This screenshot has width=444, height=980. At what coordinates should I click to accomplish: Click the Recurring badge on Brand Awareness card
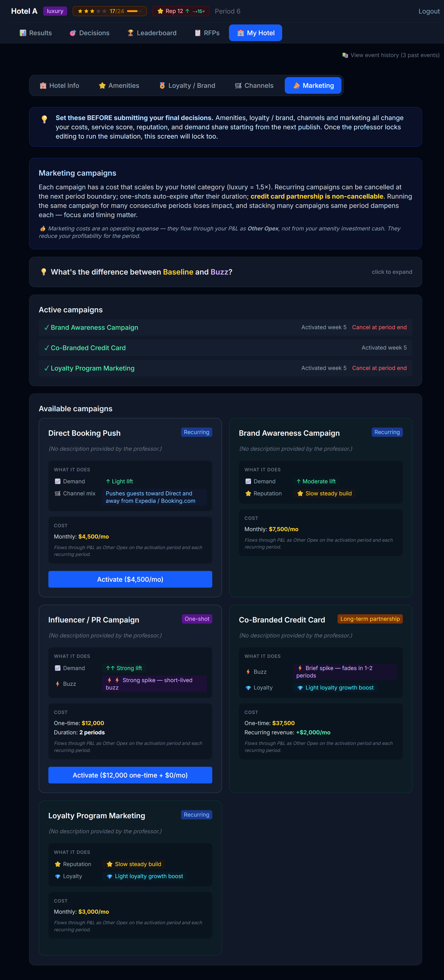[x=387, y=432]
